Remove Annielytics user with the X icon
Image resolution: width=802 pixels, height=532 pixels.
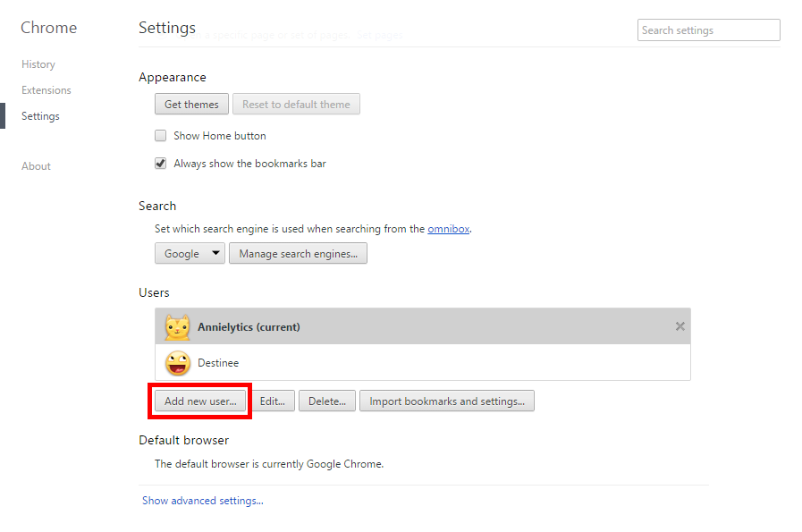(x=680, y=326)
